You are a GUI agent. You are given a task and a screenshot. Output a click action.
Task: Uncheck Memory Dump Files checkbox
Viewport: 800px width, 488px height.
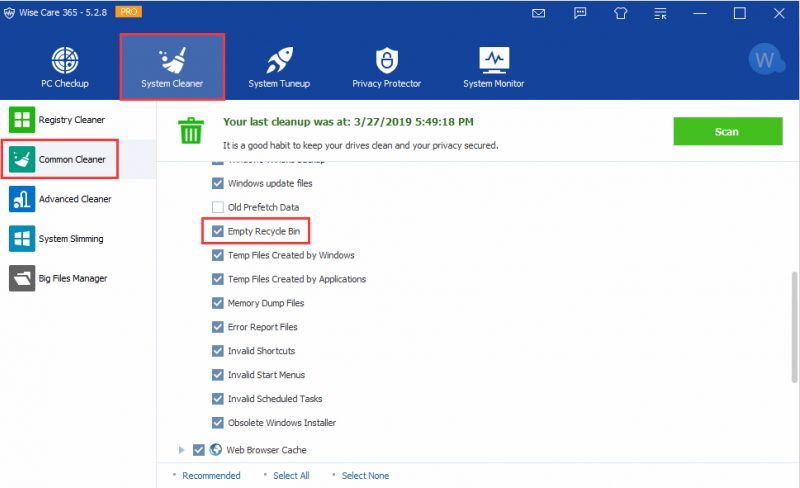[218, 303]
